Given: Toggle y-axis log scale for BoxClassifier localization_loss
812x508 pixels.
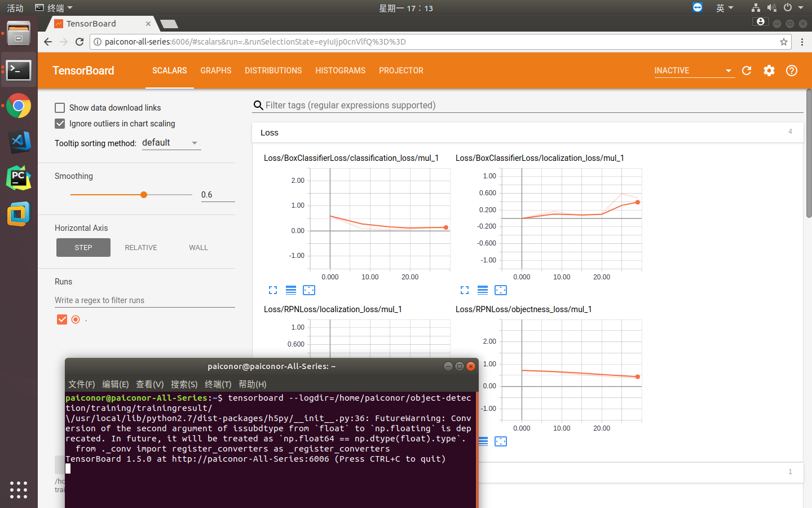Looking at the screenshot, I should pos(483,290).
